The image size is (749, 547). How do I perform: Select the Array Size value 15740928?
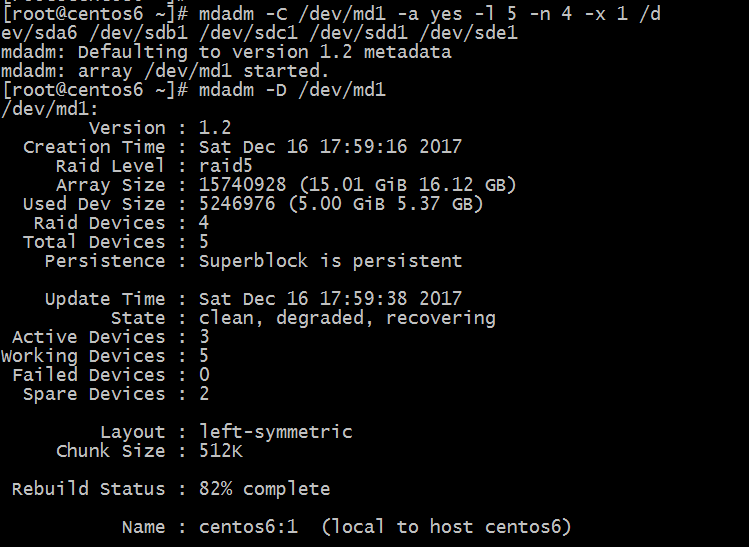(242, 185)
